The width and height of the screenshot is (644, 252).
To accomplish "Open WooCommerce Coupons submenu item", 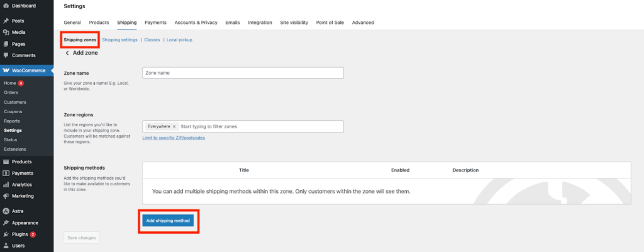I will (13, 112).
